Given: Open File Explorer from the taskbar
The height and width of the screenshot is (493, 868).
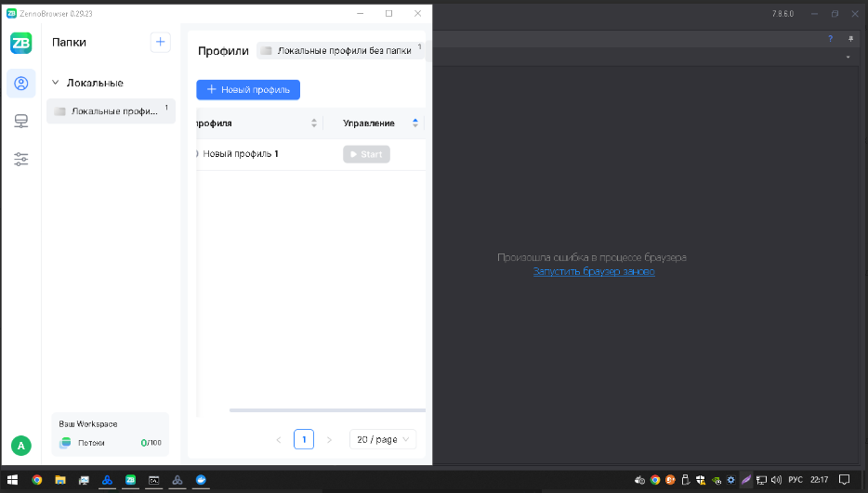Looking at the screenshot, I should pos(59,480).
